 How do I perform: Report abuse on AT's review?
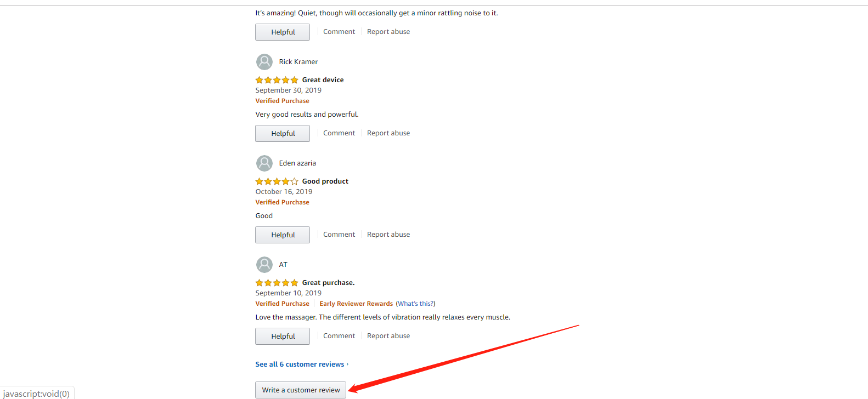coord(388,336)
